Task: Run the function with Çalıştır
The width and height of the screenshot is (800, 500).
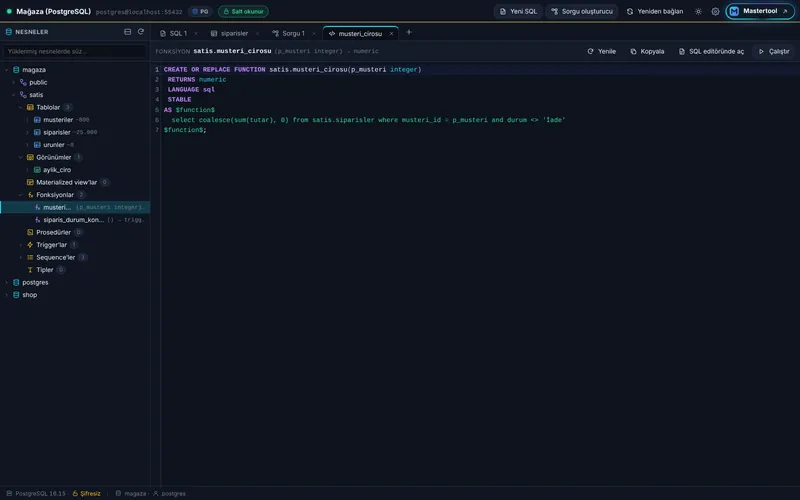Action: click(x=774, y=52)
